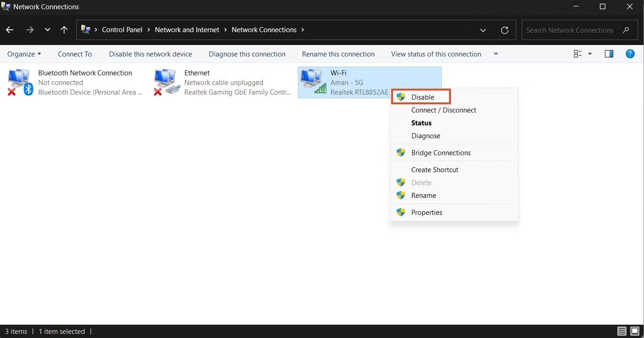Click the shield icon beside Bridge Connections
Screen dimensions: 644x338
tap(401, 152)
